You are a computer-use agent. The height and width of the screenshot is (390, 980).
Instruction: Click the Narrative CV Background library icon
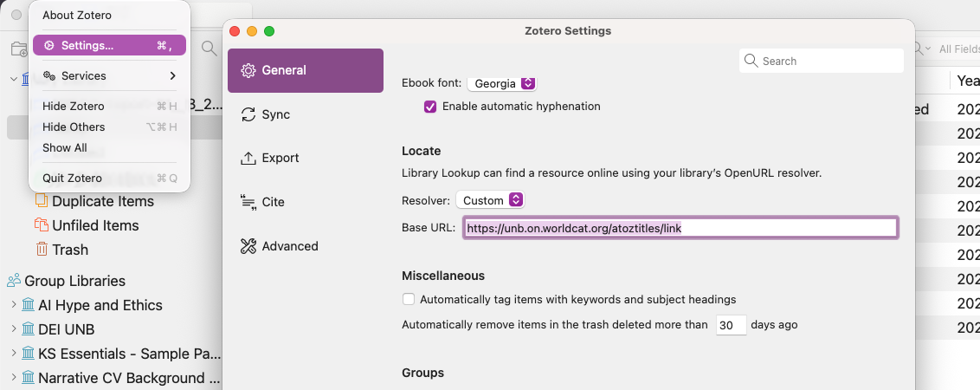pyautogui.click(x=28, y=378)
